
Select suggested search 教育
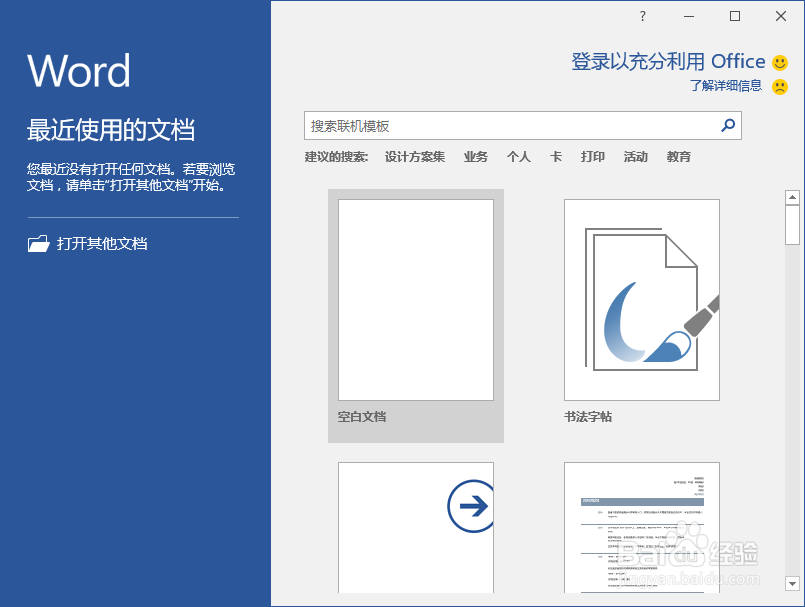click(679, 157)
